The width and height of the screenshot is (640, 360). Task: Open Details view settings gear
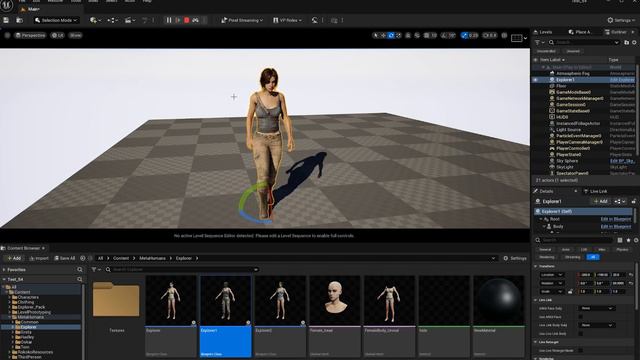pos(636,240)
